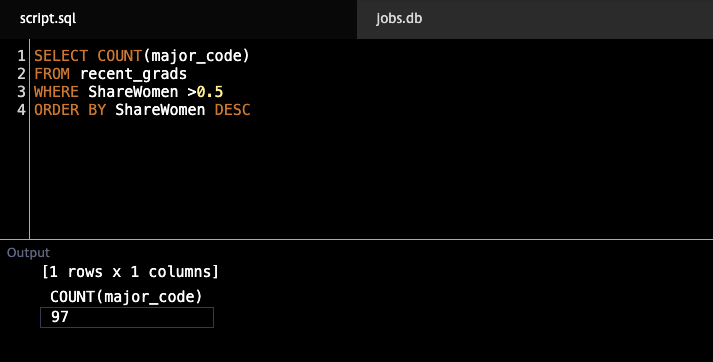Click line number 1 in the gutter
Image resolution: width=713 pixels, height=362 pixels.
click(x=21, y=55)
